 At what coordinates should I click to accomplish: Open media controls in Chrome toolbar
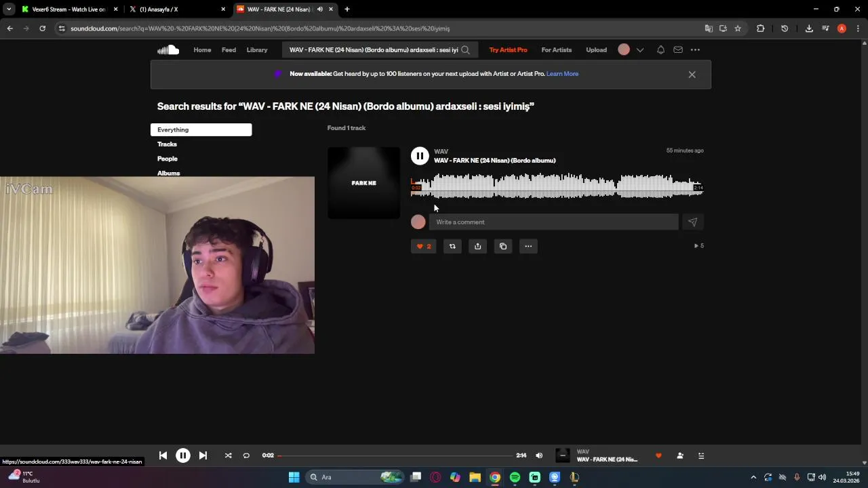point(825,28)
